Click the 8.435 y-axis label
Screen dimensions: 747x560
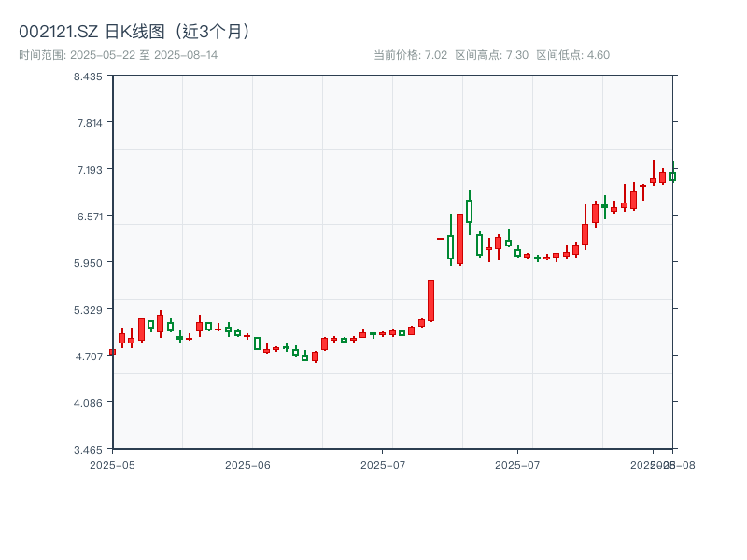tap(88, 77)
